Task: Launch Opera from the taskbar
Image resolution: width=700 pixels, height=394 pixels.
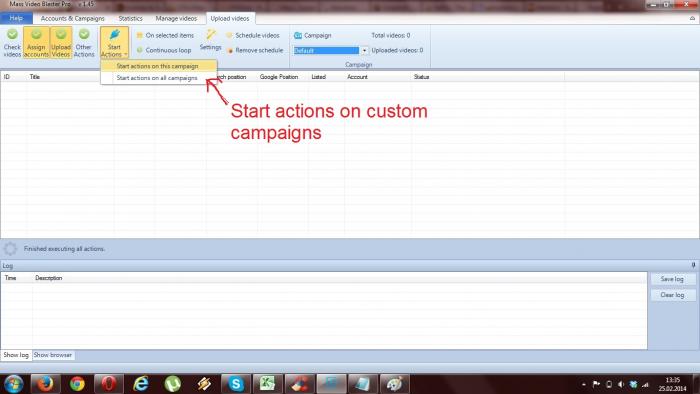Action: pyautogui.click(x=109, y=384)
